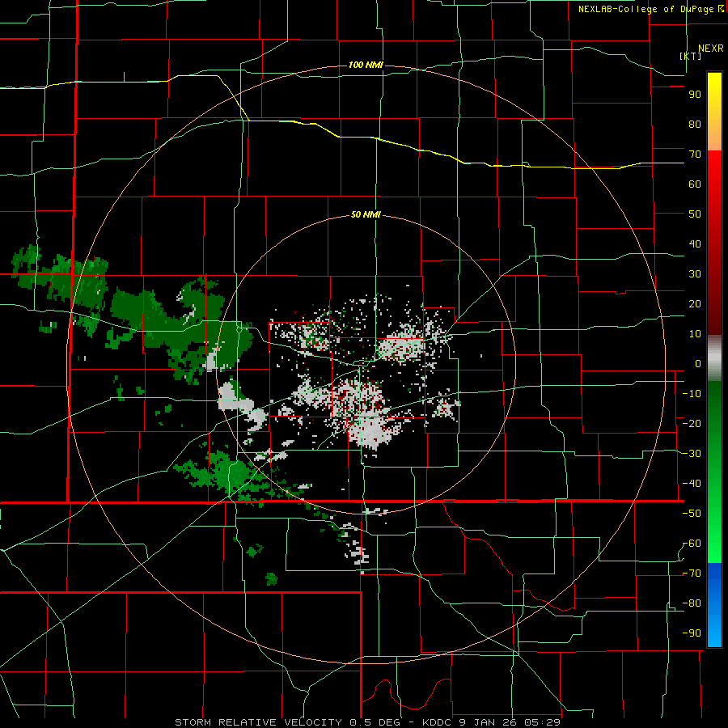Click the -50 value on the velocity scale
This screenshot has height=728, width=728.
pyautogui.click(x=692, y=514)
